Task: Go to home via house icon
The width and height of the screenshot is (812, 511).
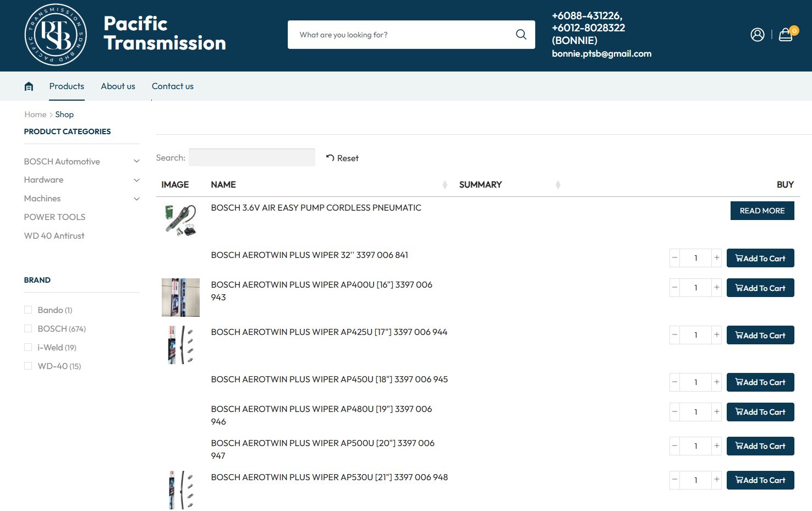Action: coord(29,86)
